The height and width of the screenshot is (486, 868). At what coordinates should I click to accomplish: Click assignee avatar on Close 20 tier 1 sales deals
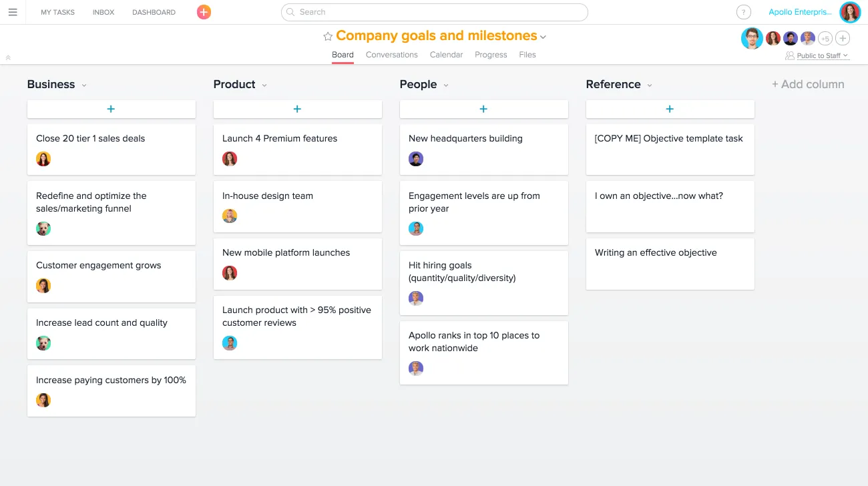pyautogui.click(x=43, y=159)
